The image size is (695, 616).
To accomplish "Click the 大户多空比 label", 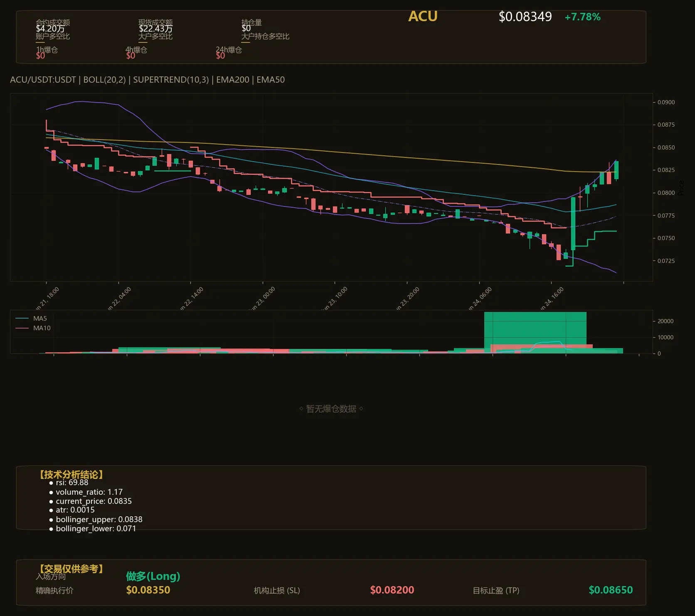I will pyautogui.click(x=155, y=36).
